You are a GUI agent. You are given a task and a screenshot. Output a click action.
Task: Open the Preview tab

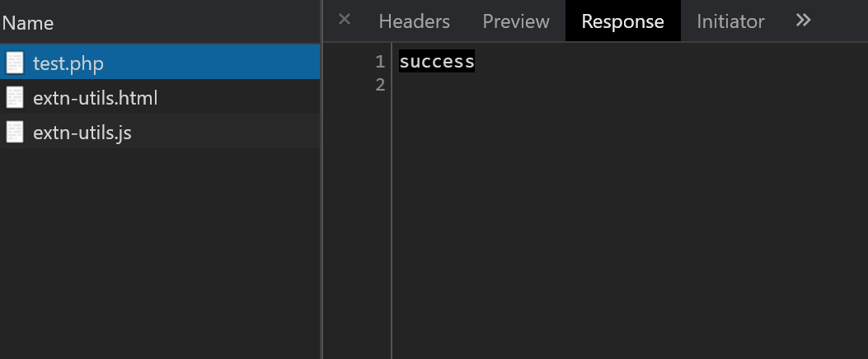[516, 21]
